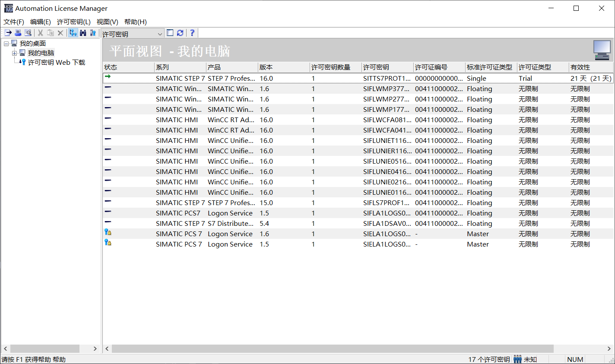Click the transfer license key arrow icon
615x364 pixels.
coord(8,33)
